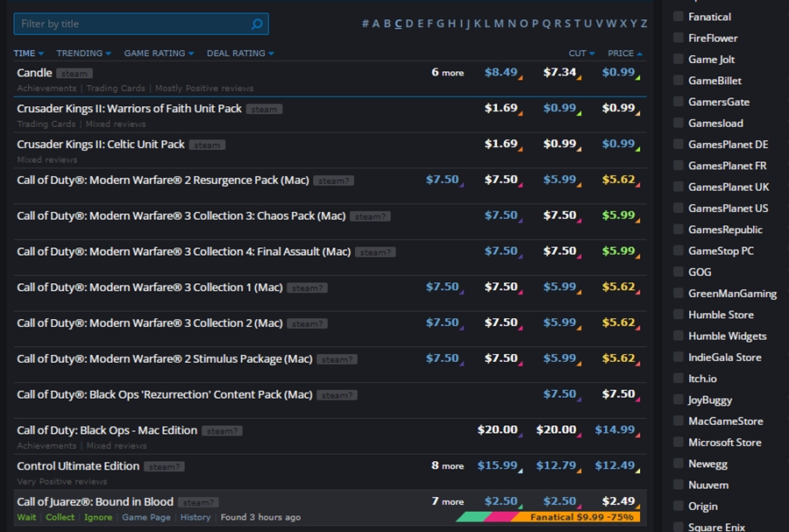Click the green segment of the deal bar
The image size is (789, 532).
click(473, 517)
